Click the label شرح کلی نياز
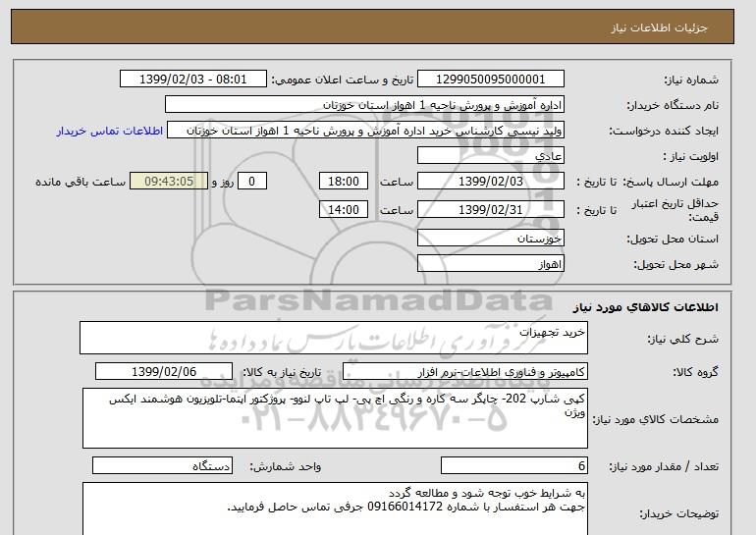This screenshot has width=756, height=535. pyautogui.click(x=682, y=339)
